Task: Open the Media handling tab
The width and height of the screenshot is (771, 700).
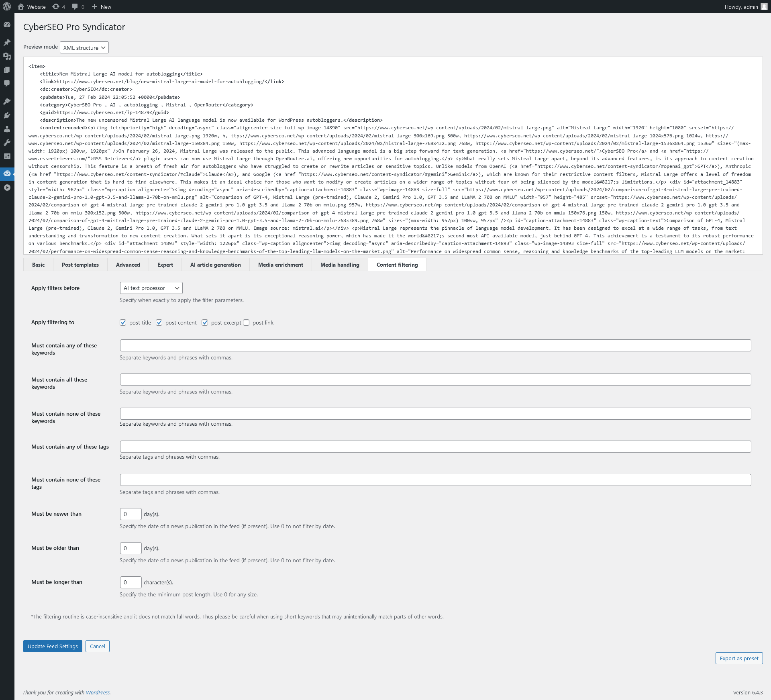Action: coord(340,265)
